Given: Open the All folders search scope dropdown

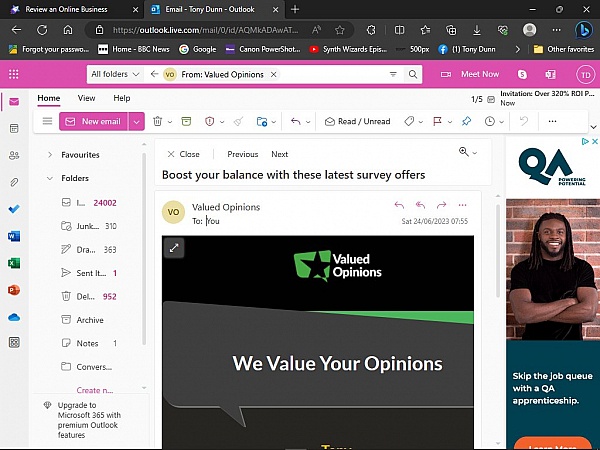Looking at the screenshot, I should (115, 74).
